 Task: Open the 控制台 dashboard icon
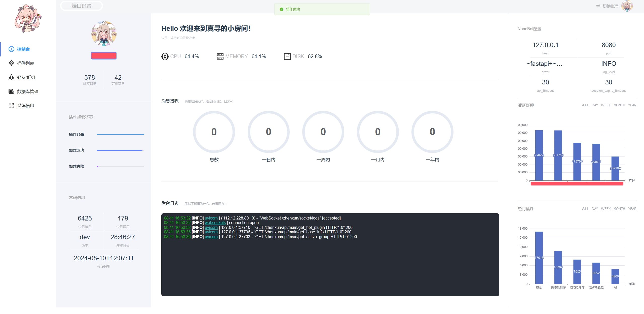11,49
